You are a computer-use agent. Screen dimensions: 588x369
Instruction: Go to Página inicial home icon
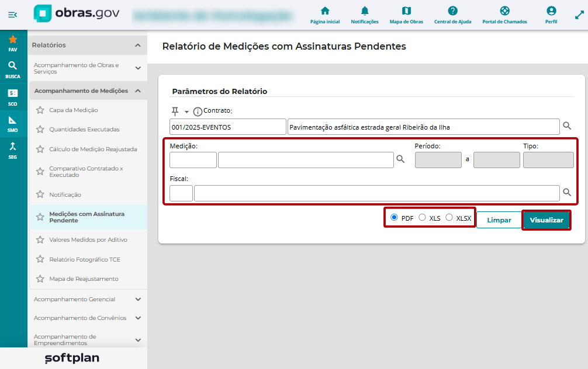[325, 15]
